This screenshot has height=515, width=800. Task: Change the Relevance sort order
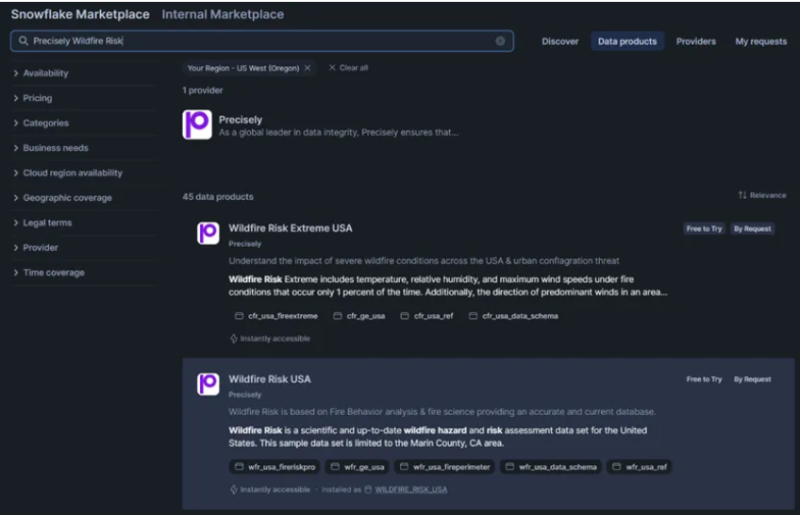[x=762, y=195]
